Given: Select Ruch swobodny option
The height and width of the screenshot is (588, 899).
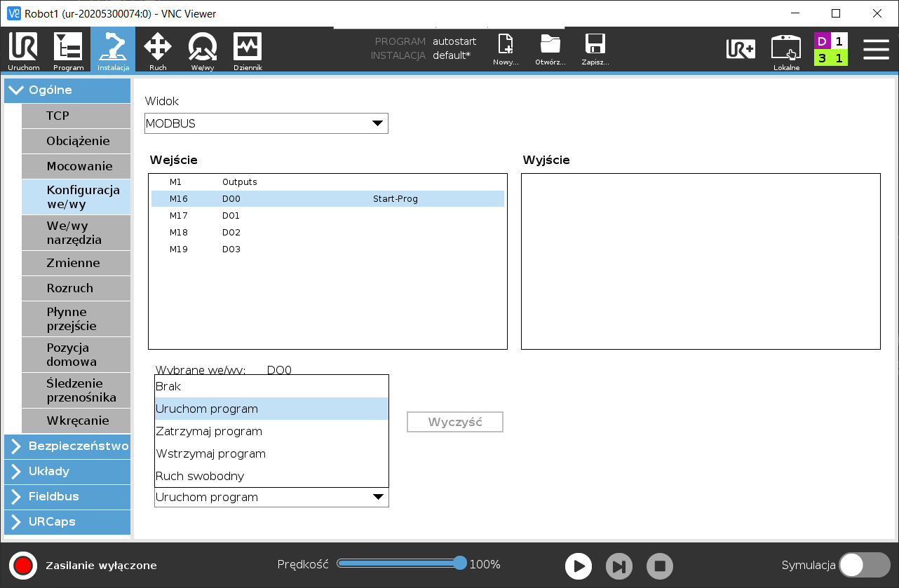Looking at the screenshot, I should (x=271, y=476).
